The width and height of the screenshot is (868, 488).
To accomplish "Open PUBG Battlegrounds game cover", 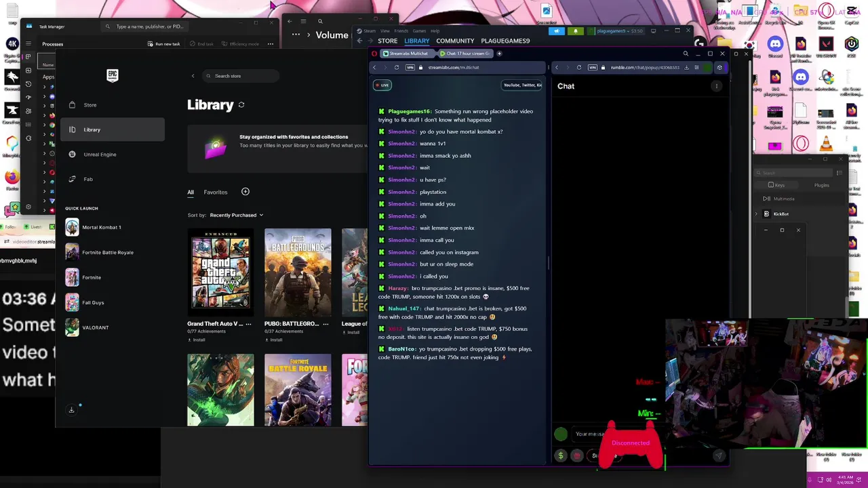I will (298, 272).
